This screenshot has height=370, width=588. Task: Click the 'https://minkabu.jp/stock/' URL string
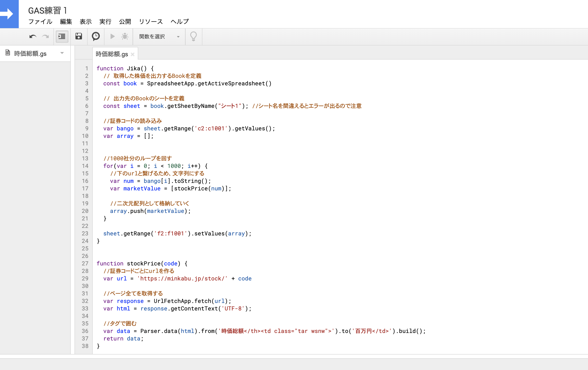pyautogui.click(x=182, y=279)
